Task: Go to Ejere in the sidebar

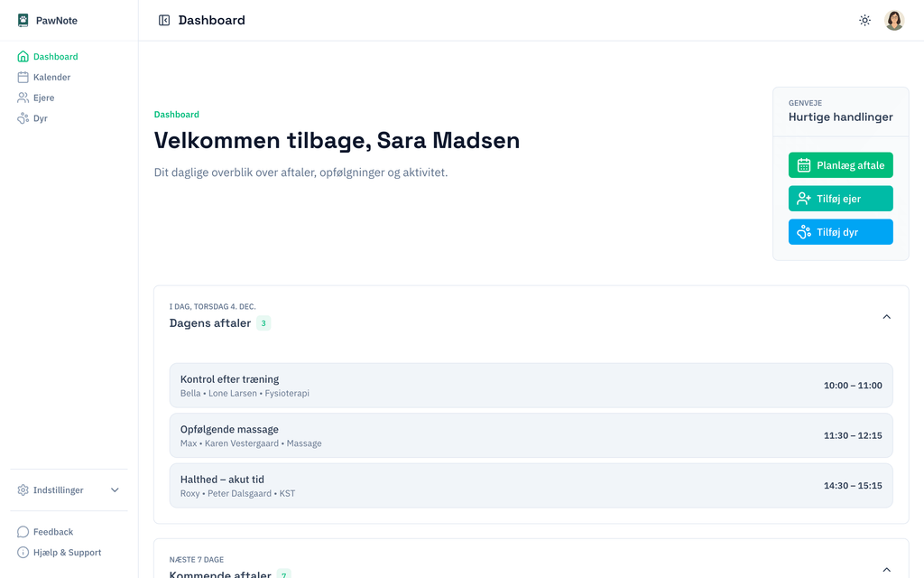Action: (x=43, y=98)
